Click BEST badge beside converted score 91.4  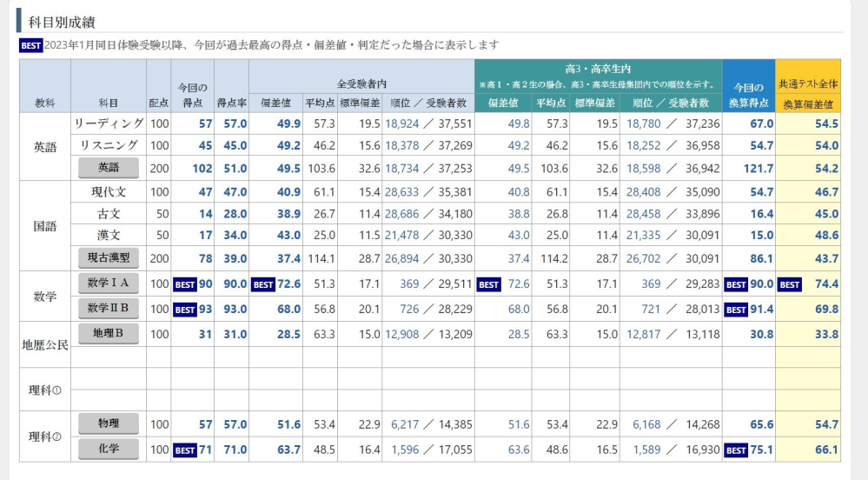click(736, 310)
